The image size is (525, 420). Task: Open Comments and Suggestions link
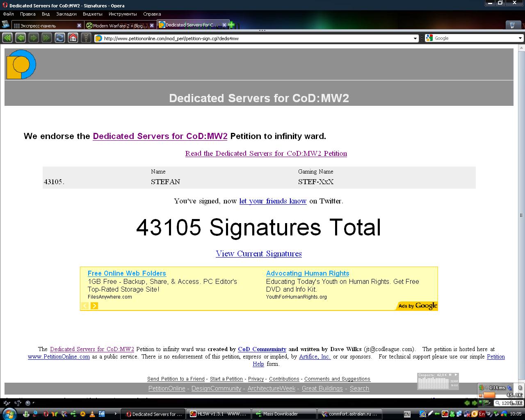click(x=337, y=379)
